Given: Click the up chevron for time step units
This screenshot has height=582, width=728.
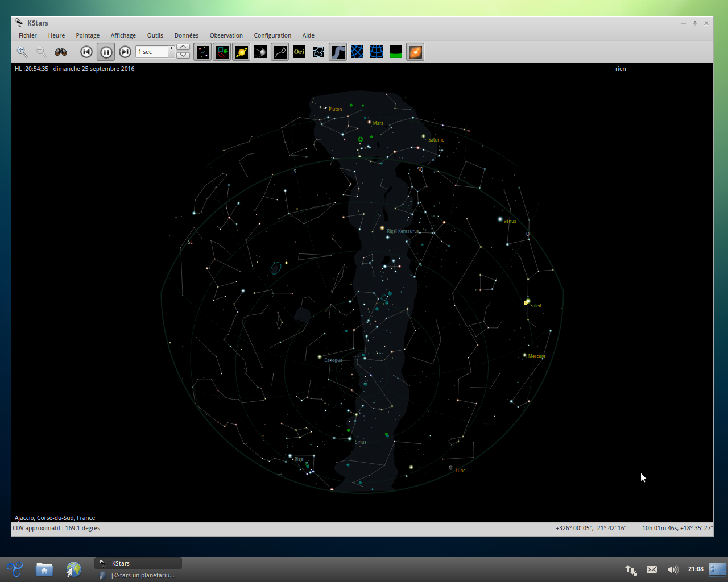Looking at the screenshot, I should point(183,47).
